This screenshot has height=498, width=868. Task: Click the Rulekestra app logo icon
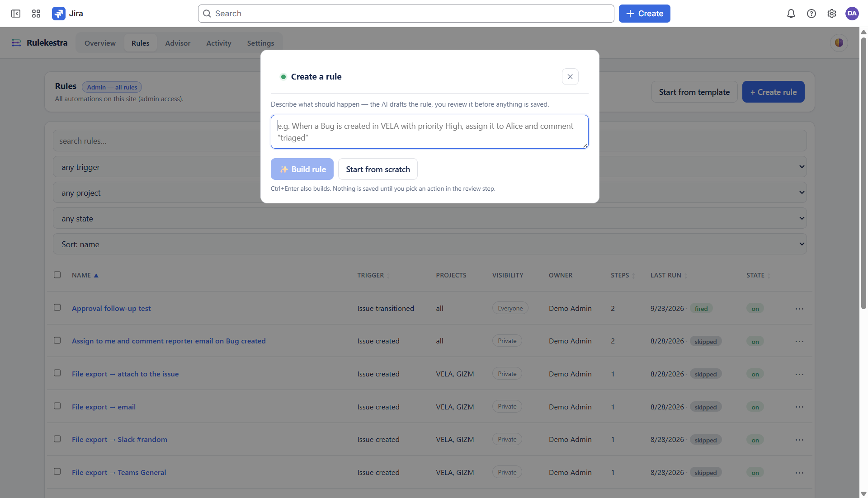pyautogui.click(x=16, y=43)
